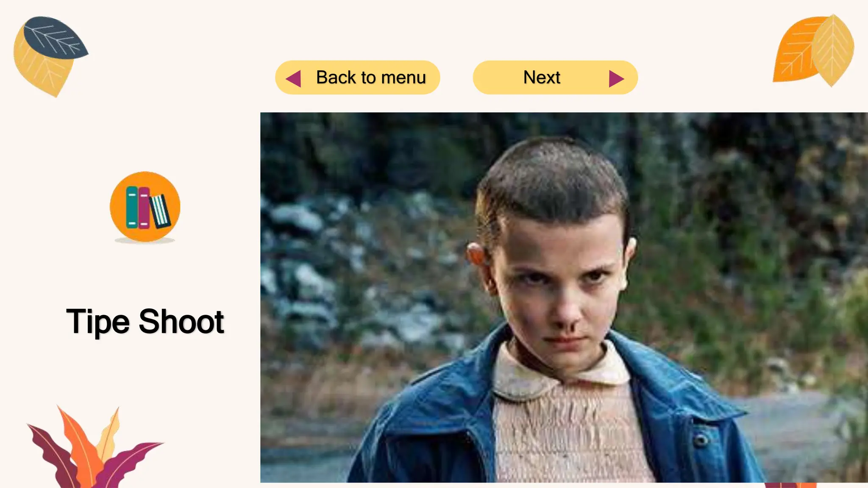Click the plant decoration peeking below the photo
Viewport: 868px width, 488px height.
790,485
